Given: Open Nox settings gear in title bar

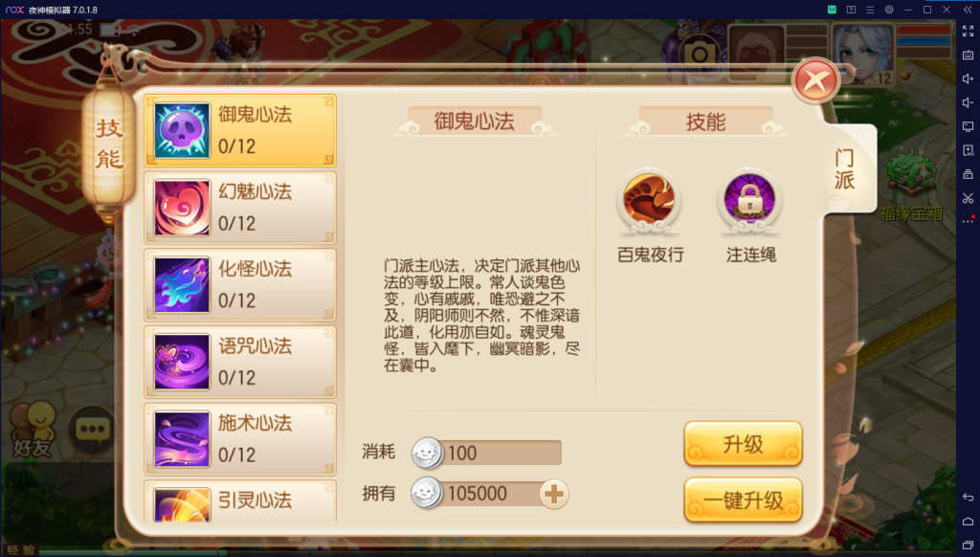Looking at the screenshot, I should point(889,10).
